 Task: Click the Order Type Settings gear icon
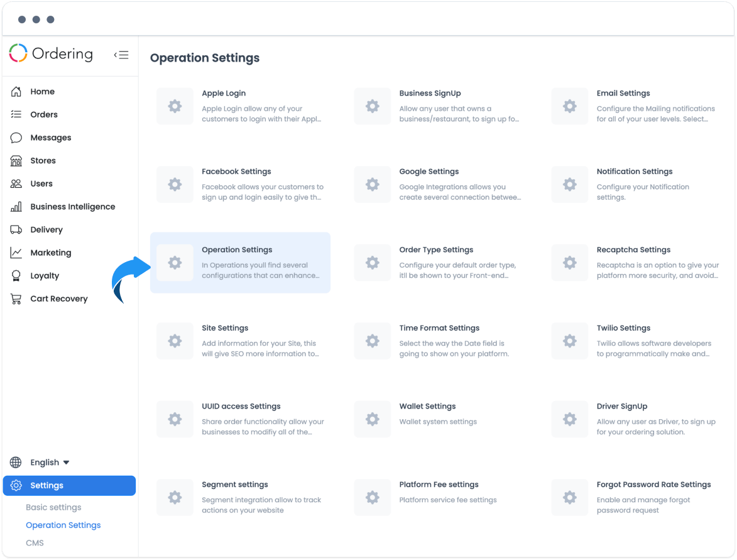[372, 262]
